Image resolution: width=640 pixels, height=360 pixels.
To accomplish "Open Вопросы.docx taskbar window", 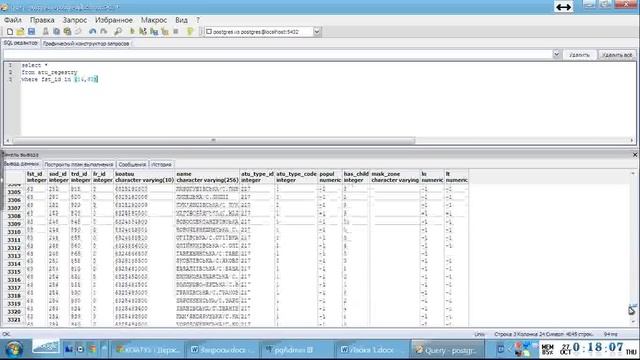I will tap(223, 349).
